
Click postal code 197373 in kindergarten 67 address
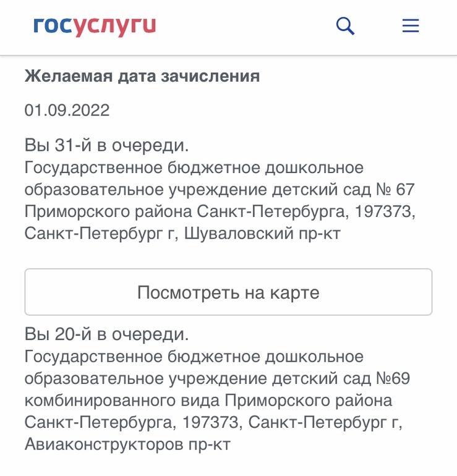tap(382, 211)
